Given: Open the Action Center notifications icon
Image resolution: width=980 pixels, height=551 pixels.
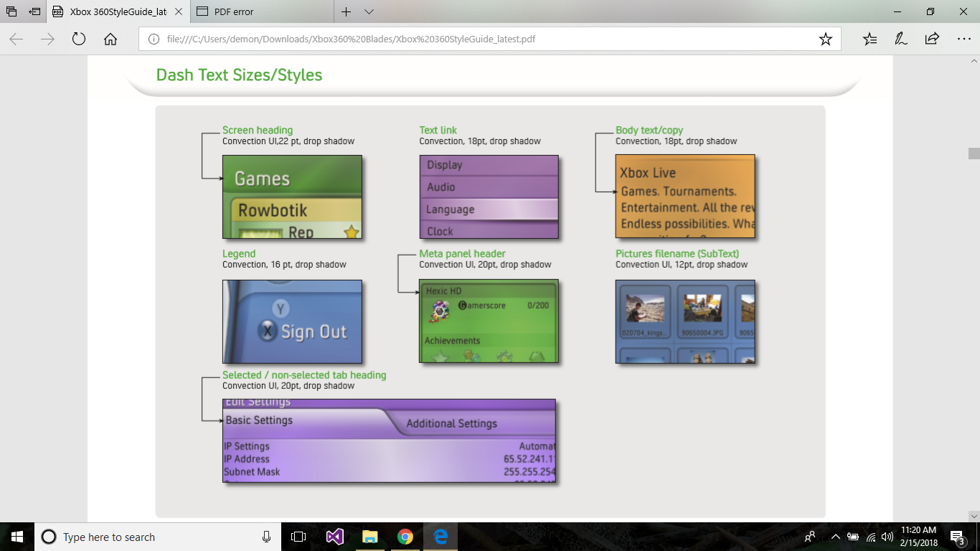Looking at the screenshot, I should [x=959, y=537].
